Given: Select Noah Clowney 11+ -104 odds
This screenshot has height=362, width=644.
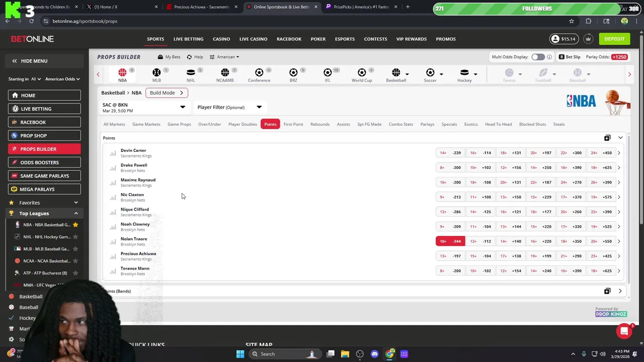Looking at the screenshot, I should (480, 227).
